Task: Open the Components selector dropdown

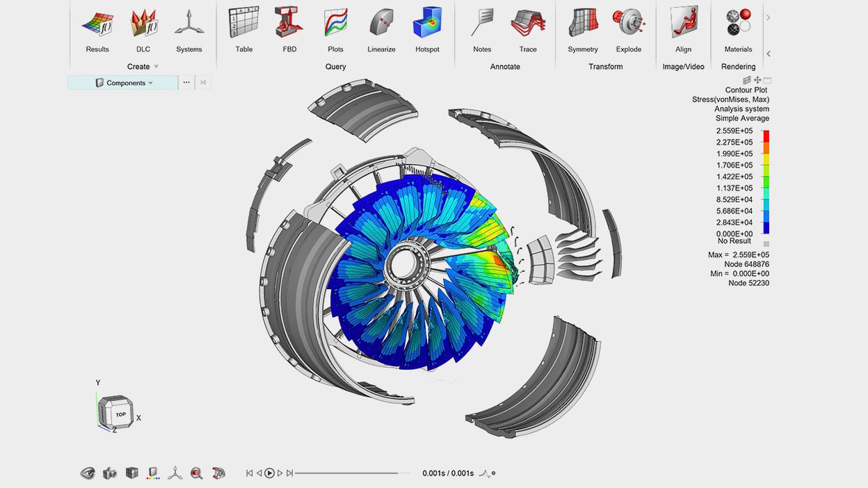Action: coord(123,83)
